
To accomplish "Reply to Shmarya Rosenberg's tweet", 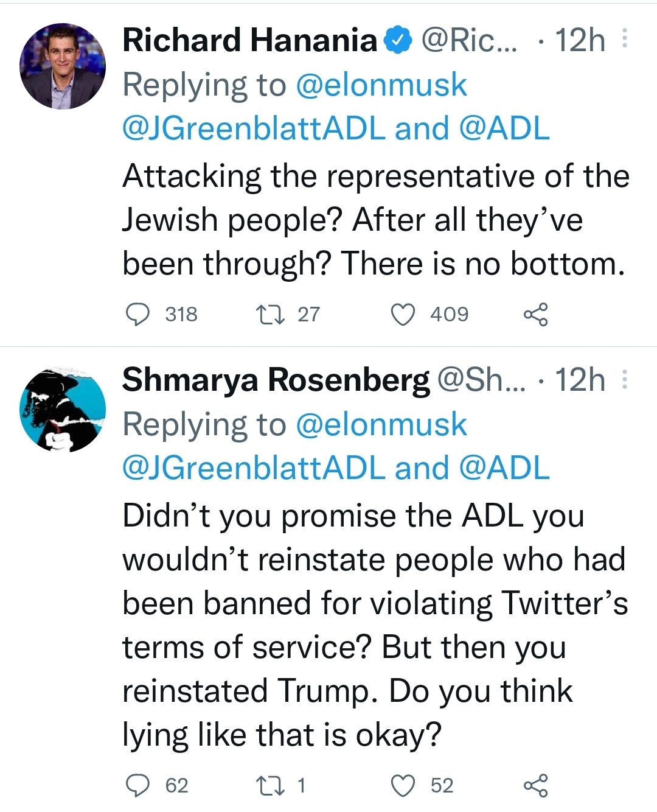I will pyautogui.click(x=138, y=785).
